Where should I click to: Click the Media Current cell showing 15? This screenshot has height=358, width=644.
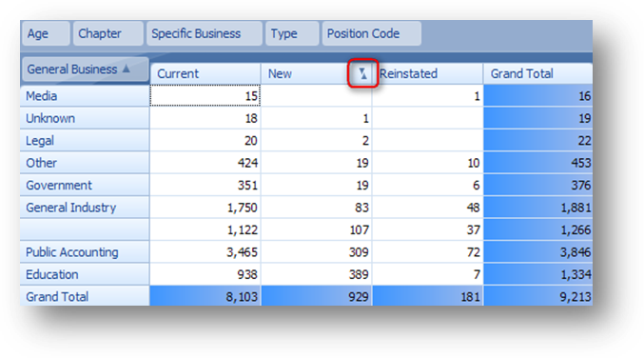click(205, 96)
